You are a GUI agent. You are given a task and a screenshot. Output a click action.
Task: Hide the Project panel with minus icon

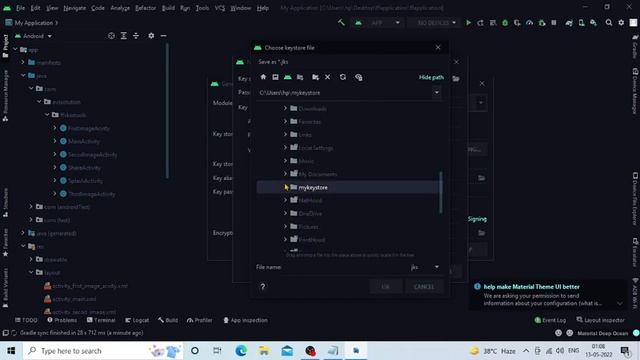[163, 36]
